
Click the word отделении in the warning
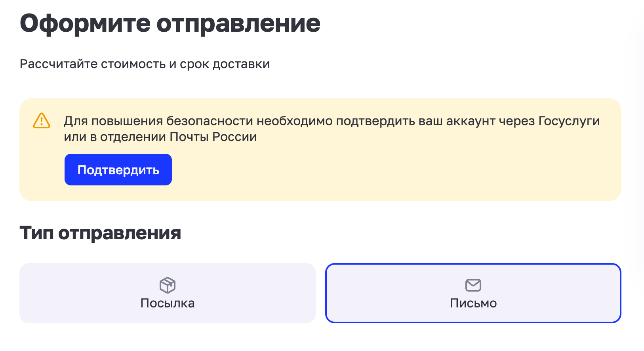[x=133, y=137]
